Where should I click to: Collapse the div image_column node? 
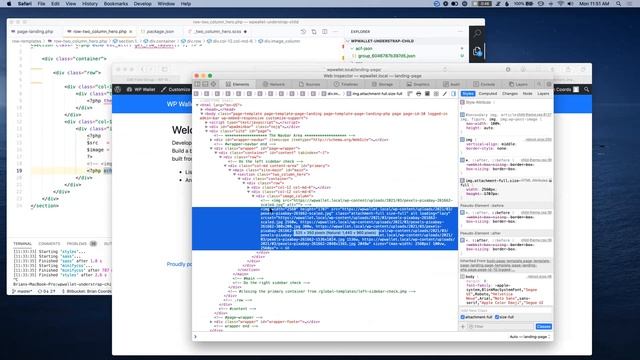coord(253,196)
